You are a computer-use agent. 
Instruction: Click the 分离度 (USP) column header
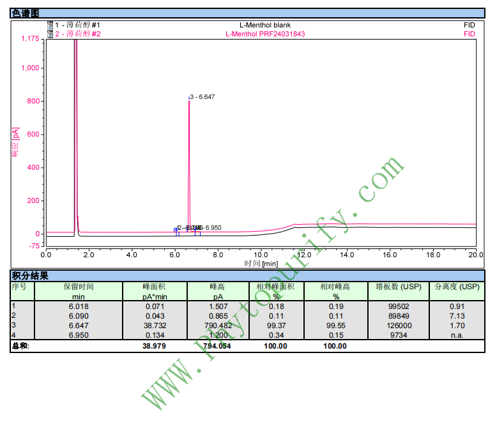pos(456,287)
